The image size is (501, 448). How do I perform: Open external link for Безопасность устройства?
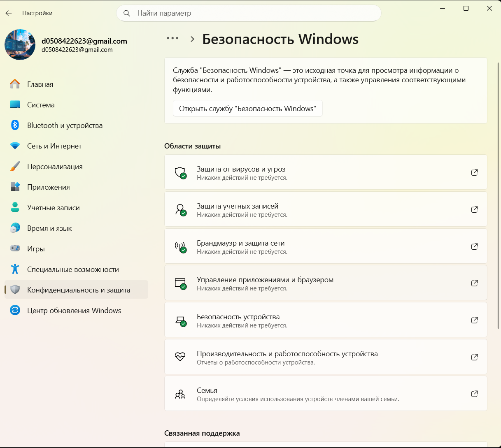474,320
